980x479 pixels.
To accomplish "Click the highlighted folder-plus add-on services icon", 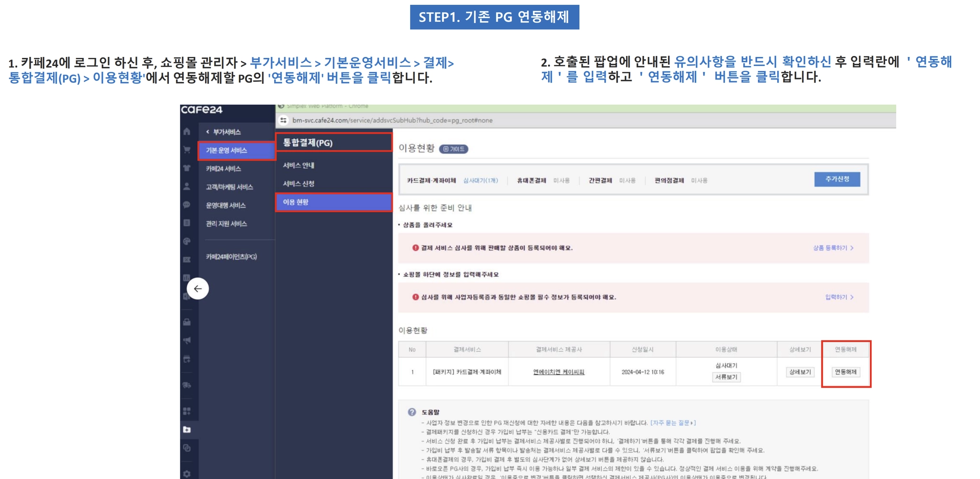I will click(x=187, y=430).
